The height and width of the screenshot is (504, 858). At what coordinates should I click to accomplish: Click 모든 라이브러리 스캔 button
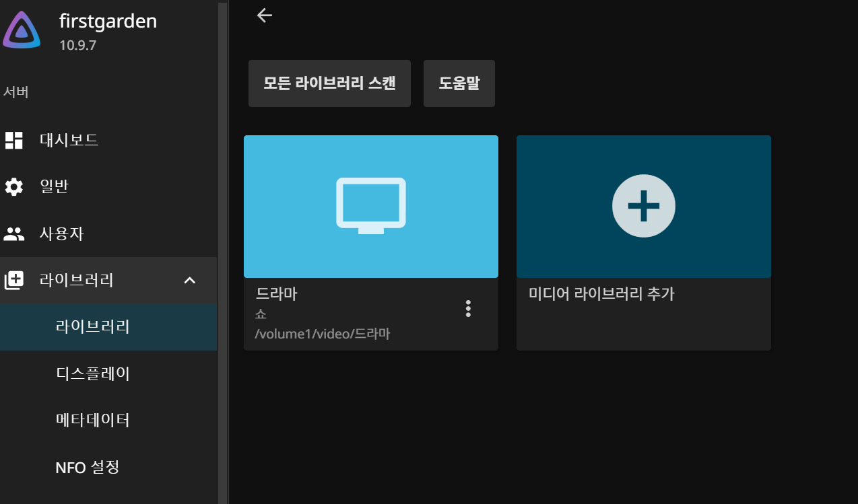click(329, 83)
